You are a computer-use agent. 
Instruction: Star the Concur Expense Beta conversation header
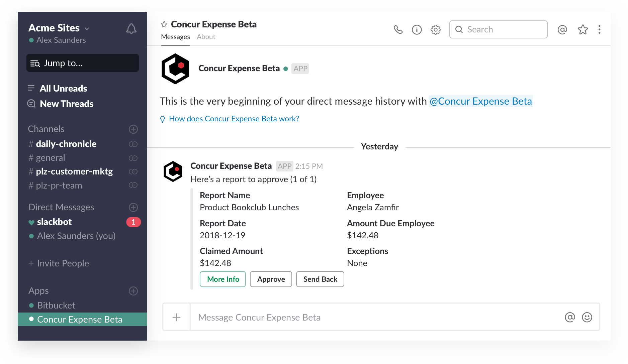click(x=164, y=24)
